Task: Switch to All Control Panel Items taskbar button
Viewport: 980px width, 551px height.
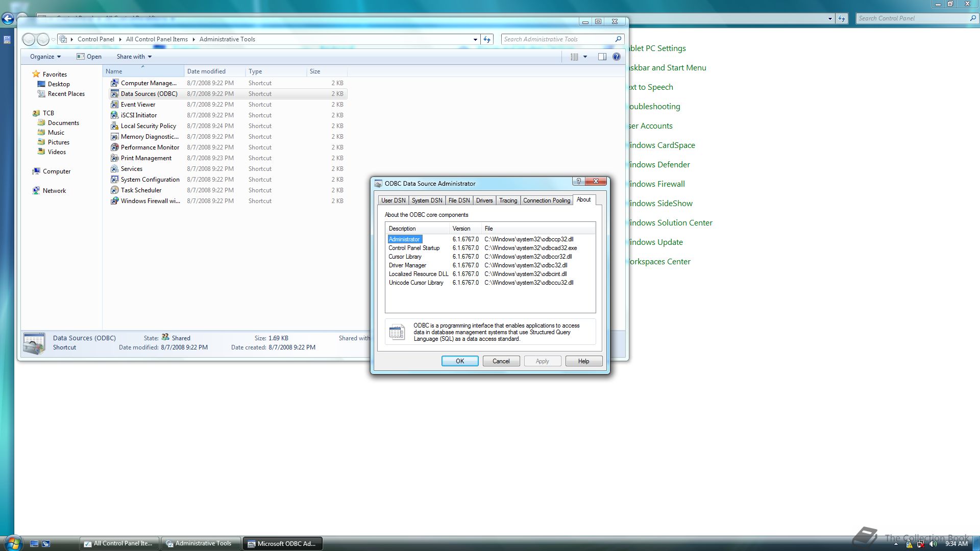Action: (x=119, y=543)
